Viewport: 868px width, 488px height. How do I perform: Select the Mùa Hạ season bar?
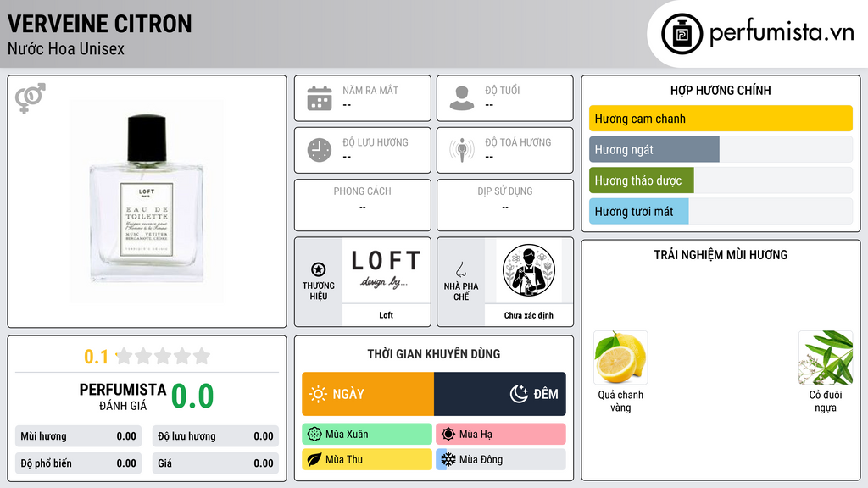coord(501,435)
